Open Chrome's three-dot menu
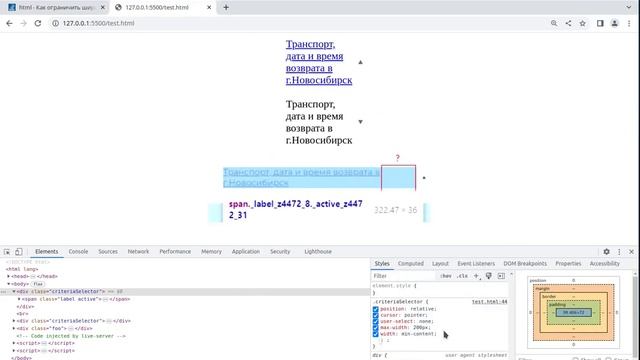 pyautogui.click(x=629, y=23)
